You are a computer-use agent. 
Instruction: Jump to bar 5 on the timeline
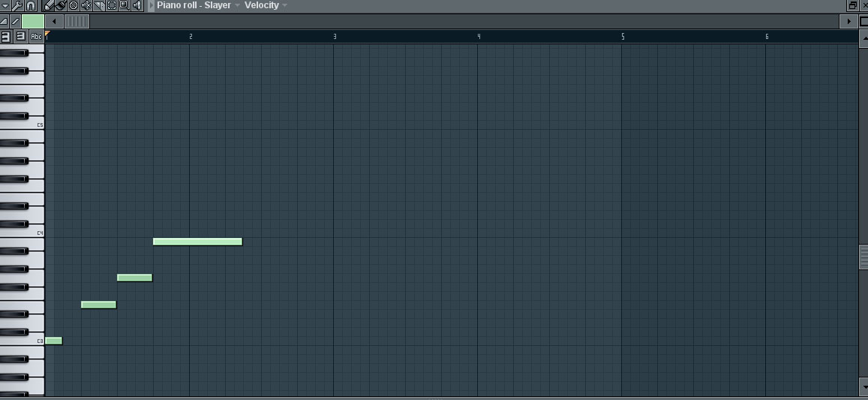point(623,37)
